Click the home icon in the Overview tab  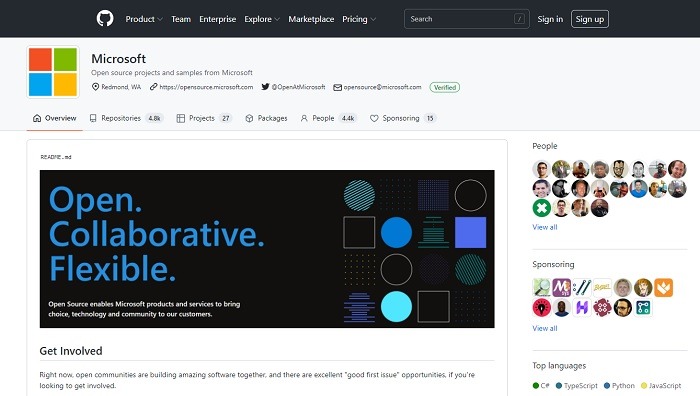point(37,118)
